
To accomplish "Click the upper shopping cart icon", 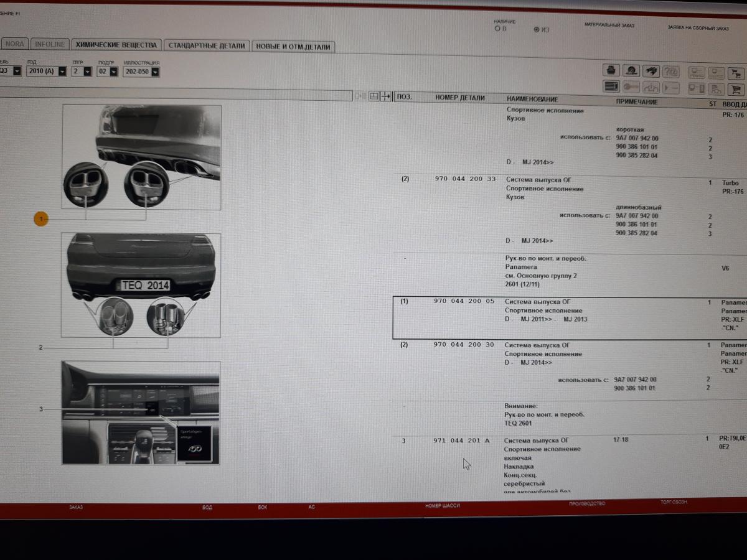I will 735,72.
